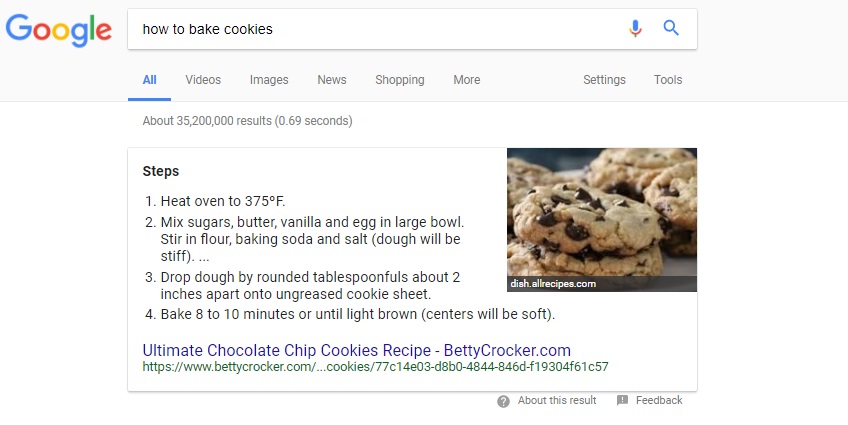848x425 pixels.
Task: Open the Settings menu
Action: [604, 79]
